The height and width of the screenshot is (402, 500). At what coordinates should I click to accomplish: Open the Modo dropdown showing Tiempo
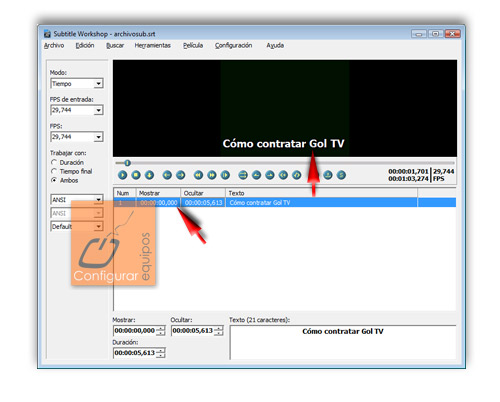77,83
